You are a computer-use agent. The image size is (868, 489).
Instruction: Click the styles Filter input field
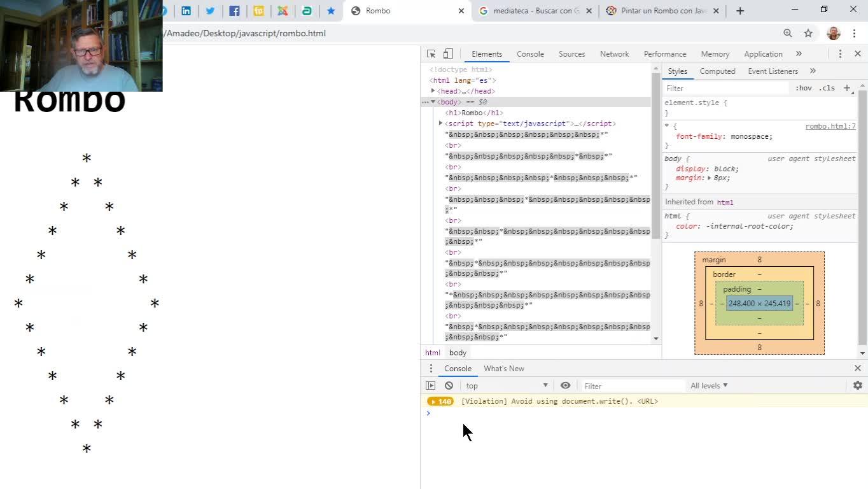point(725,89)
